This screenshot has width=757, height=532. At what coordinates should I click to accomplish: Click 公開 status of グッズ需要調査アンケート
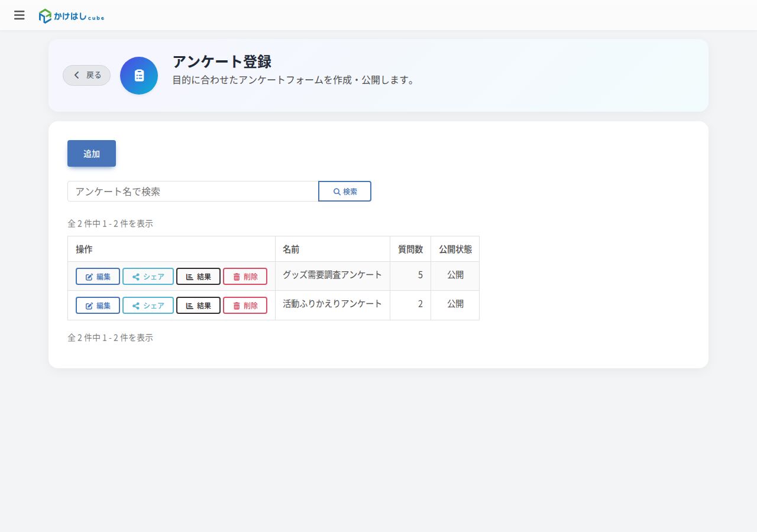[x=455, y=275]
